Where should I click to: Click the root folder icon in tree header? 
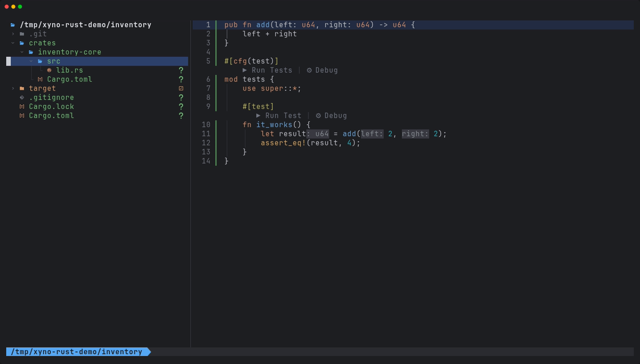point(13,25)
